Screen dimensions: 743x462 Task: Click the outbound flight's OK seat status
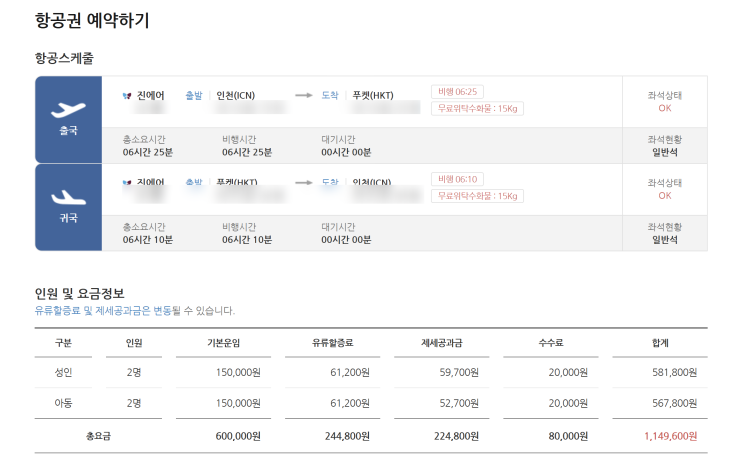(x=664, y=108)
